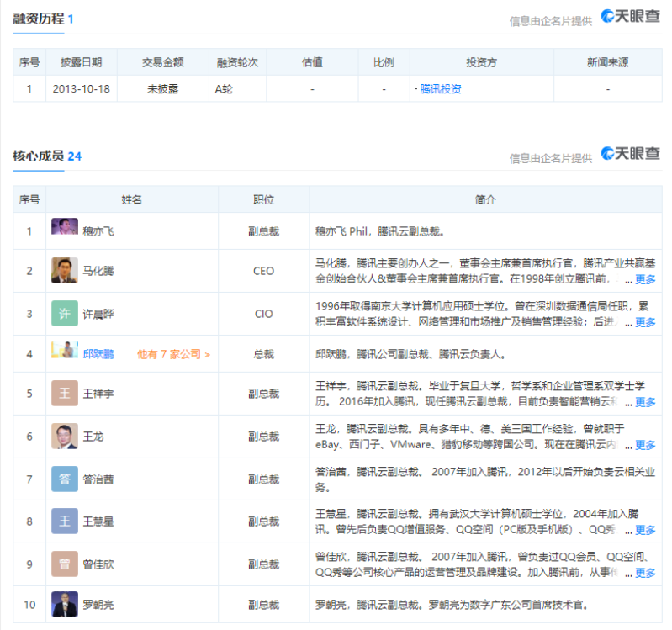
Task: Click the 天眼查 logo beside 核心成员
Action: point(630,154)
